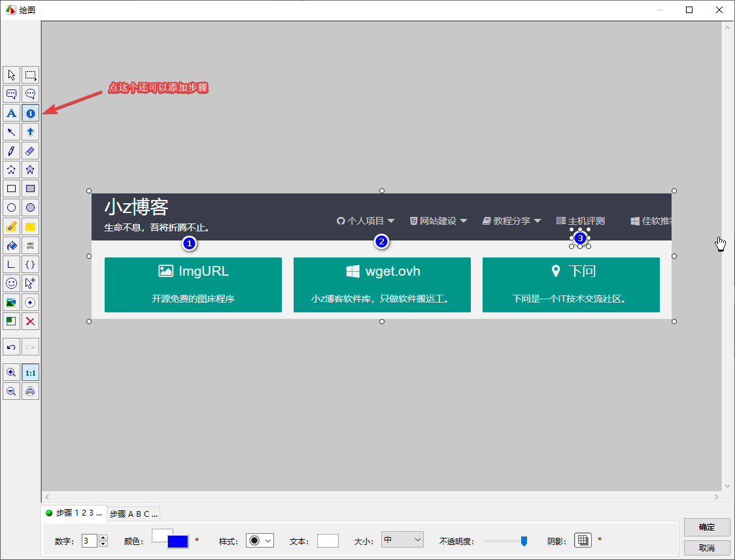Activate the eraser tool

tap(30, 151)
